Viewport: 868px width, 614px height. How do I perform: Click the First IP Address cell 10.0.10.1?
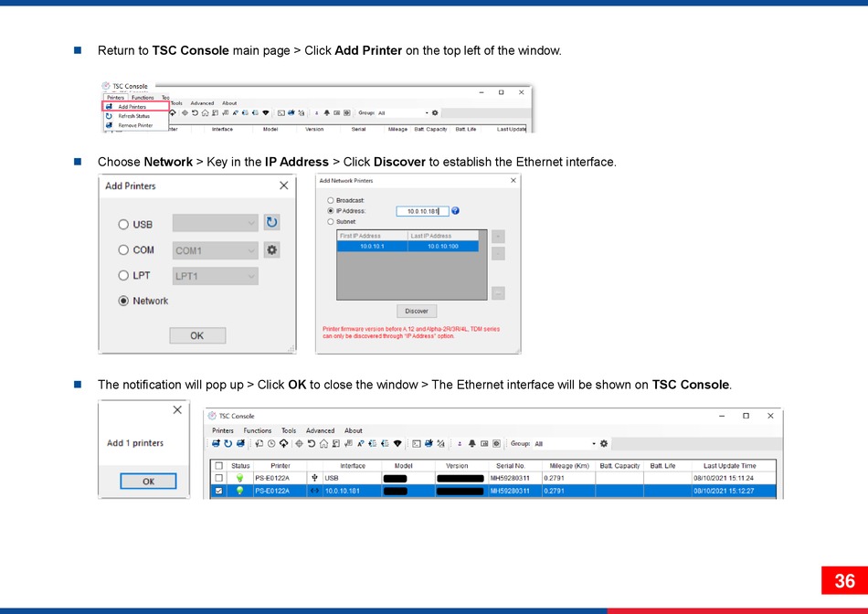(x=372, y=247)
